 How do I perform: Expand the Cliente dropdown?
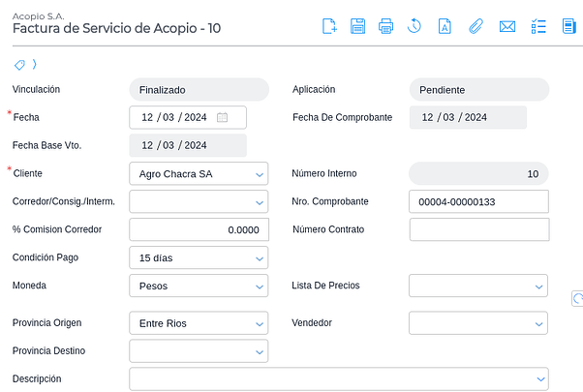coord(260,174)
